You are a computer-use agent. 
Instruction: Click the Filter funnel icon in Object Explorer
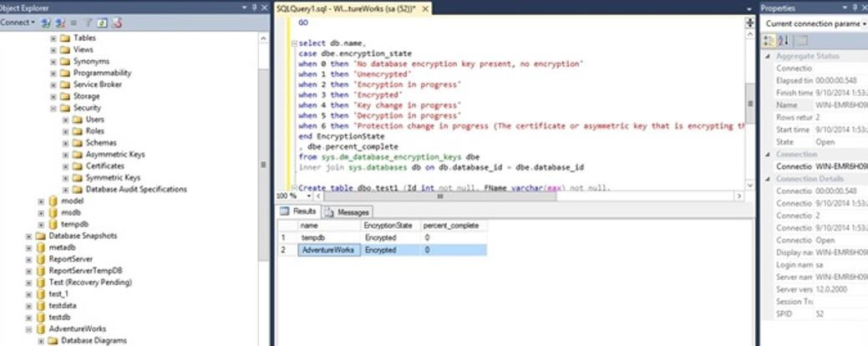88,23
